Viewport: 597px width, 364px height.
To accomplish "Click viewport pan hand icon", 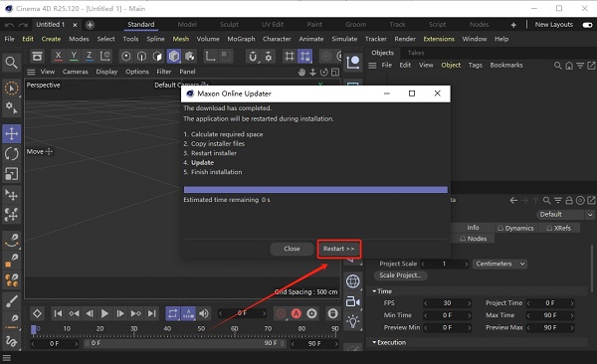I will (301, 72).
